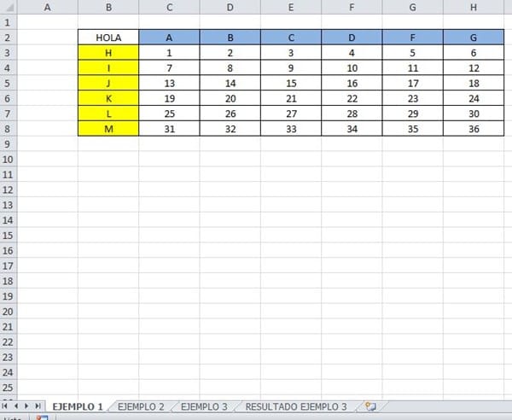Click the cell containing 30
The image size is (512, 420).
click(474, 114)
